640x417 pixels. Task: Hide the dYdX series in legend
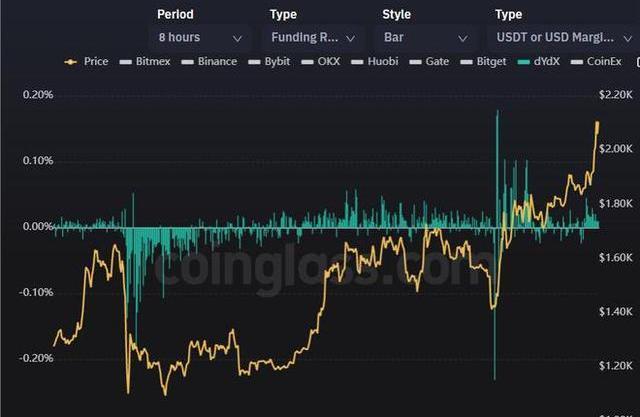[x=541, y=62]
